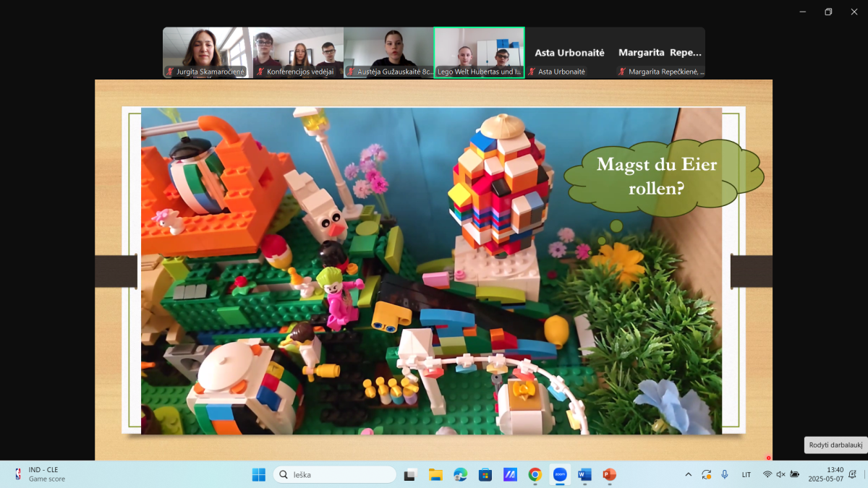Select Margarita Repečkienė's participant tile
Image resolution: width=868 pixels, height=488 pixels.
pyautogui.click(x=660, y=52)
